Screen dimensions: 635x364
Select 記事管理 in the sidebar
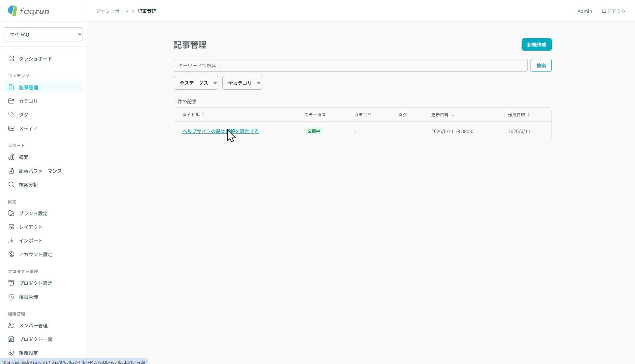(43, 87)
